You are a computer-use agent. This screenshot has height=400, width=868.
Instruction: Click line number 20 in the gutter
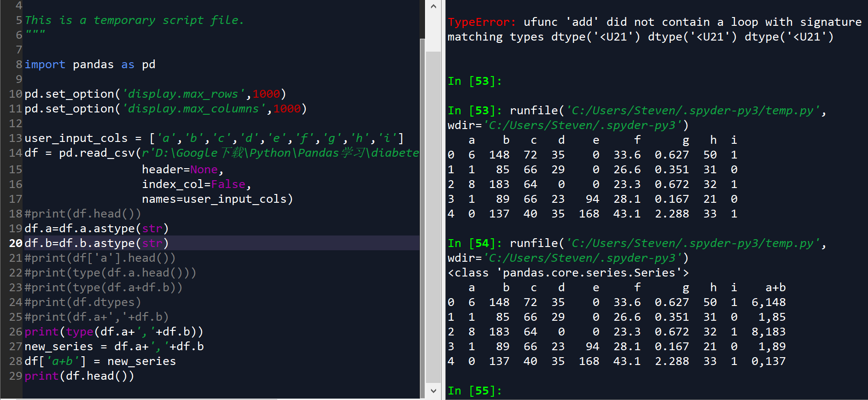[16, 243]
